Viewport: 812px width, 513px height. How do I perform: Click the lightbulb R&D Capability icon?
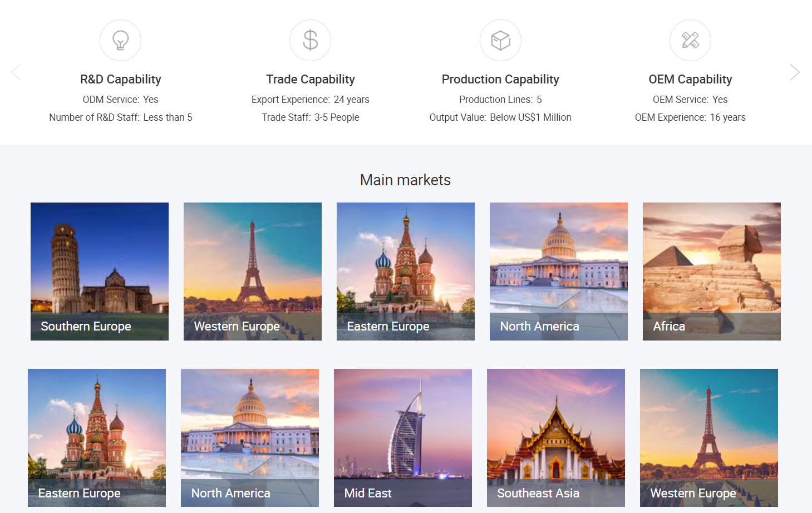pyautogui.click(x=120, y=41)
